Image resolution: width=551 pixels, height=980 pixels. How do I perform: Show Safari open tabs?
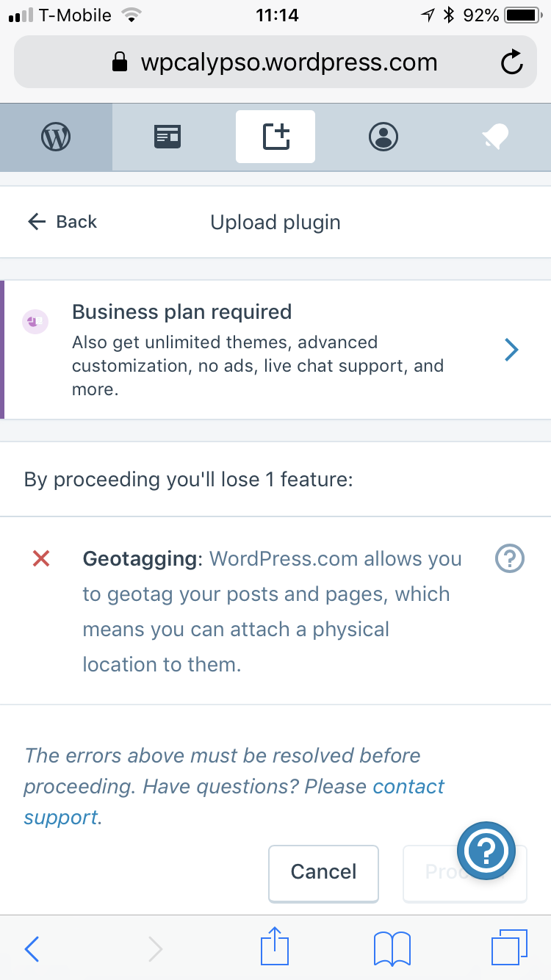click(x=508, y=948)
